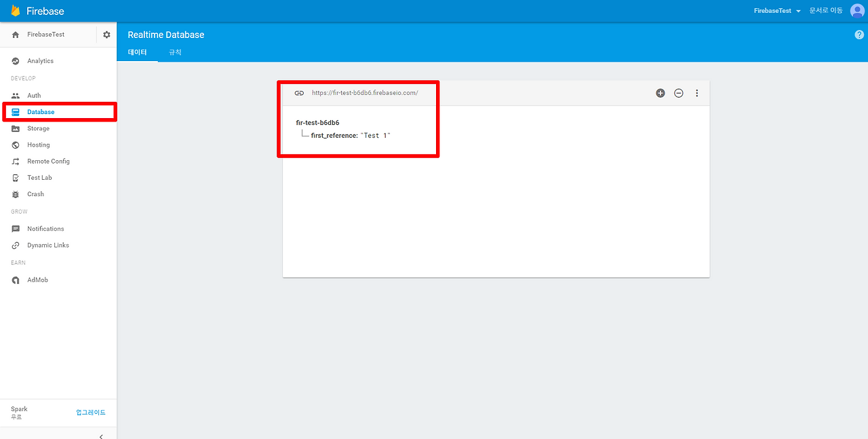Click the help question mark icon
This screenshot has width=868, height=439.
click(x=859, y=34)
